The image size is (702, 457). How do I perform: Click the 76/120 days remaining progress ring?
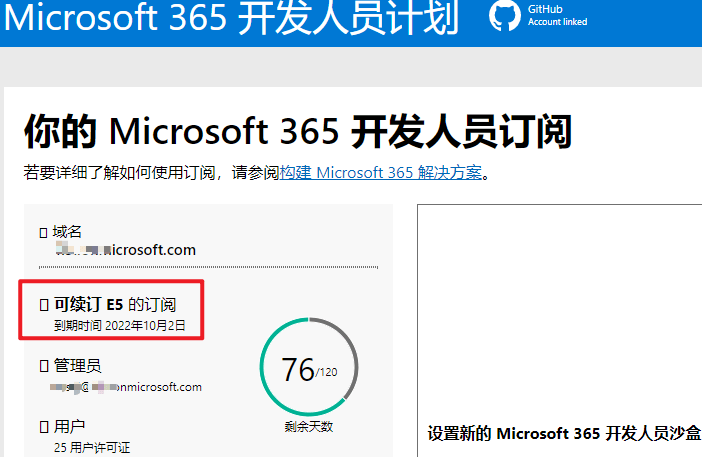coord(309,367)
